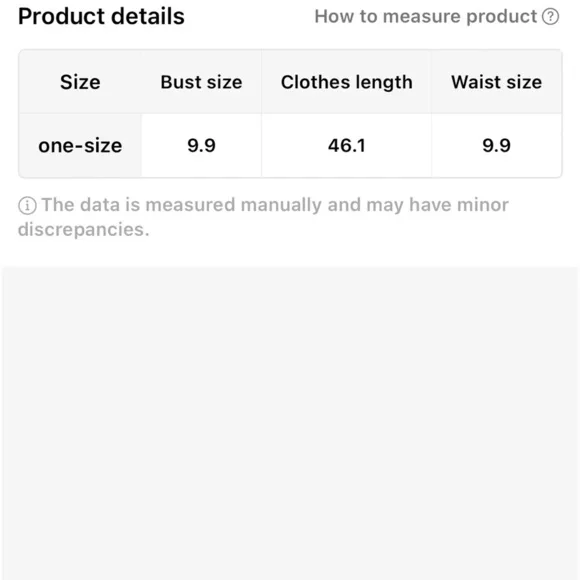Select the Product details heading

click(101, 17)
